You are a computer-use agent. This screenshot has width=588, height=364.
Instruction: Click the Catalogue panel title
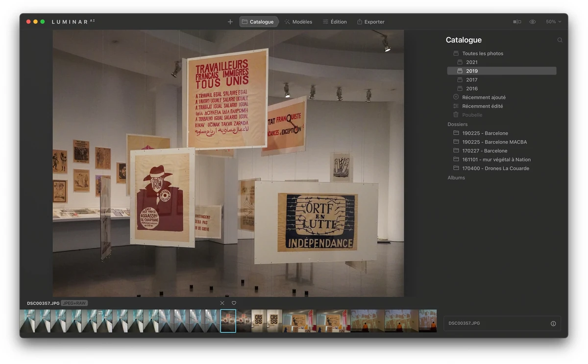(x=464, y=40)
